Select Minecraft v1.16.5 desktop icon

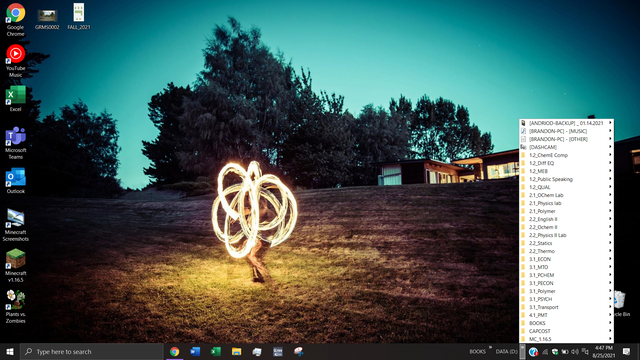16,266
